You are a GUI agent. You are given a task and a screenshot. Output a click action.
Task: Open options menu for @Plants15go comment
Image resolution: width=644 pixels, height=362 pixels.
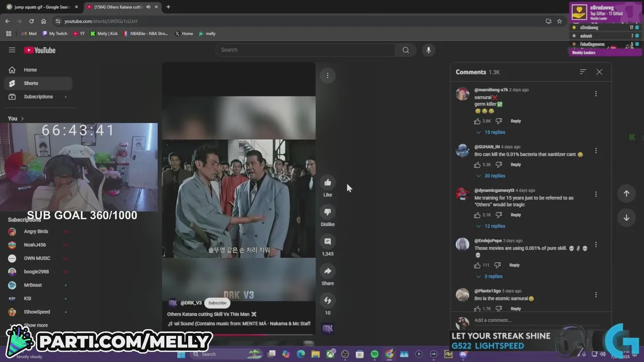pyautogui.click(x=596, y=295)
